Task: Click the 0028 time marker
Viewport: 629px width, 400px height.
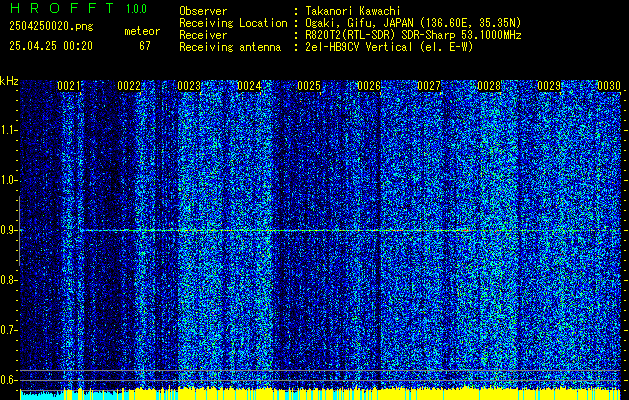Action: point(489,86)
